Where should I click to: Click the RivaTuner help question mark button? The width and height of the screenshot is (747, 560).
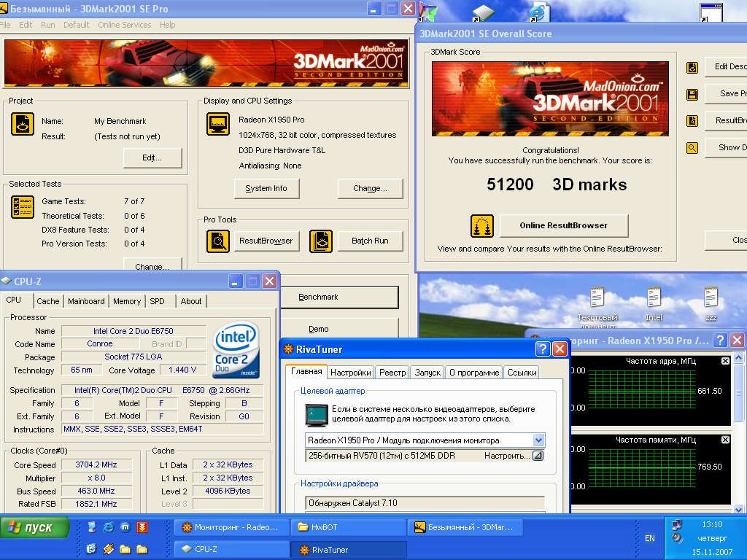(x=543, y=349)
